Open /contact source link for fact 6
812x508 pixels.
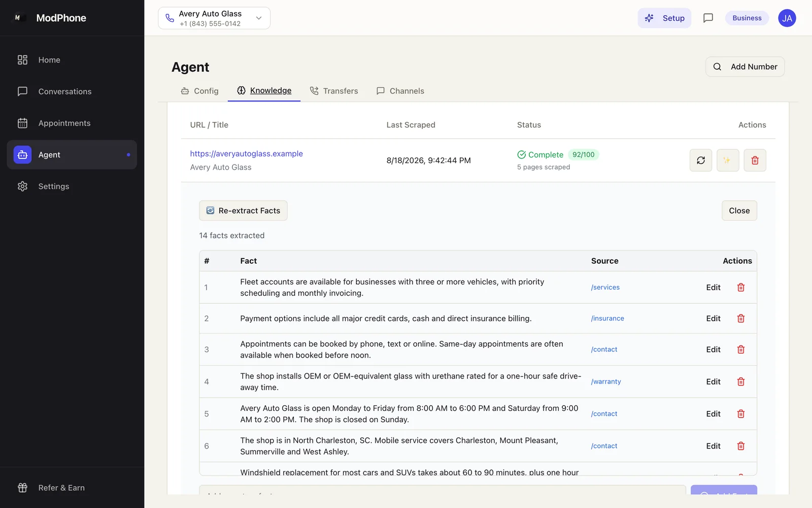point(604,446)
